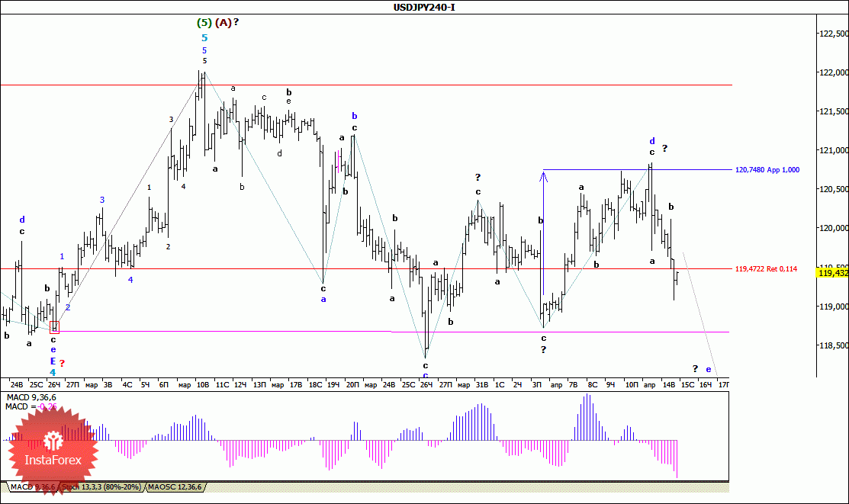The width and height of the screenshot is (849, 504).
Task: Click the 121,500 price axis label
Action: tap(834, 111)
